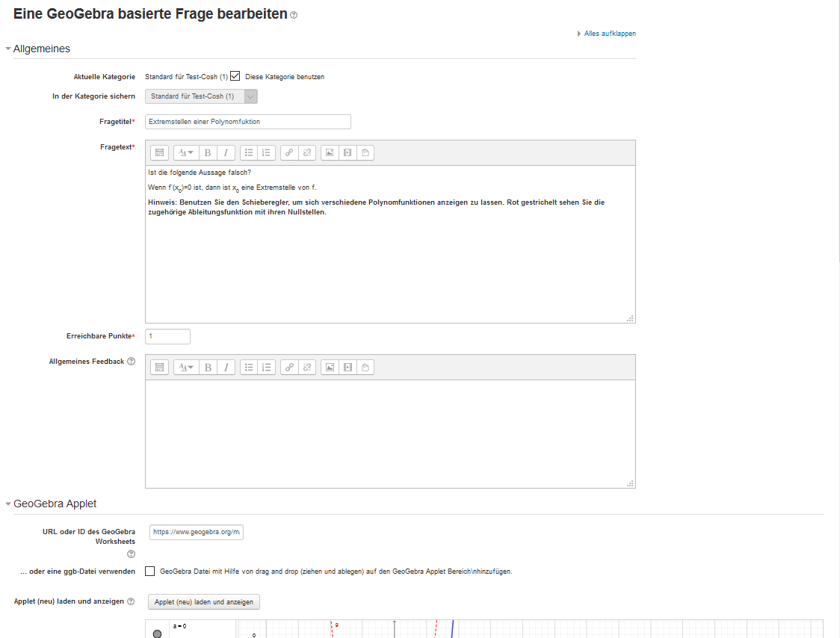
Task: Toggle the grey circle visibility for a = 0
Action: pos(157,634)
